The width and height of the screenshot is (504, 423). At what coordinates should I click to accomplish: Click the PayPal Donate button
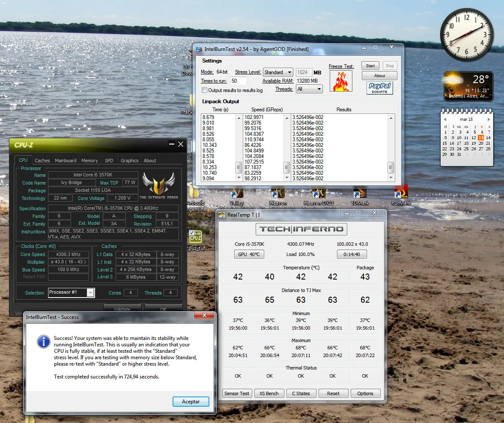coord(380,88)
